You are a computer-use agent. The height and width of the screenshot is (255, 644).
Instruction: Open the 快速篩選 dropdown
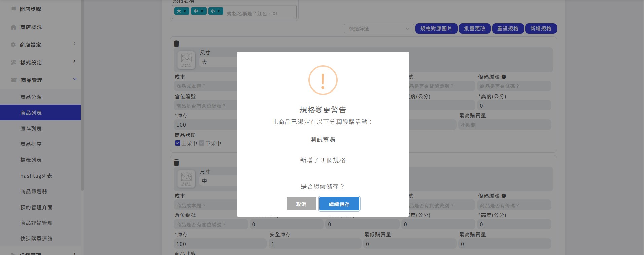379,29
